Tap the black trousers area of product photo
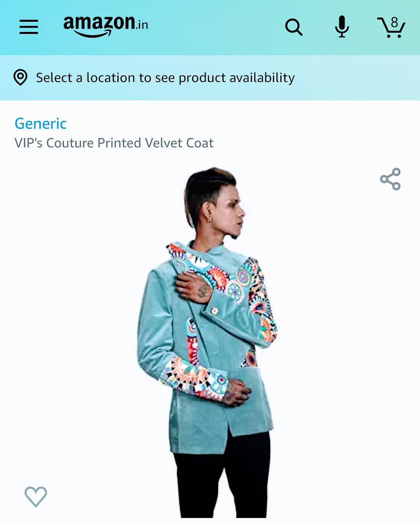Screen dimensions: 420x525 tap(222, 476)
